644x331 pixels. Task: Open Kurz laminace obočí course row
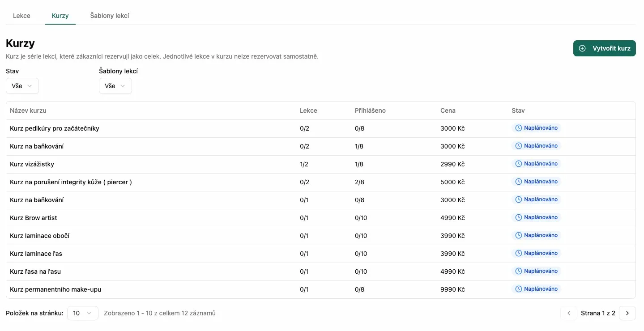coord(39,236)
